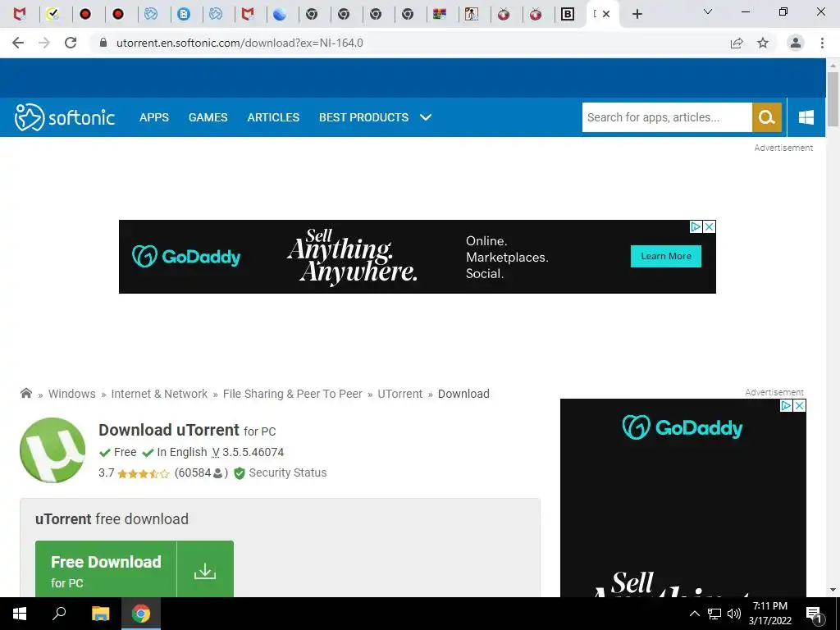Go back to the previous page
The image size is (840, 630).
pyautogui.click(x=18, y=43)
